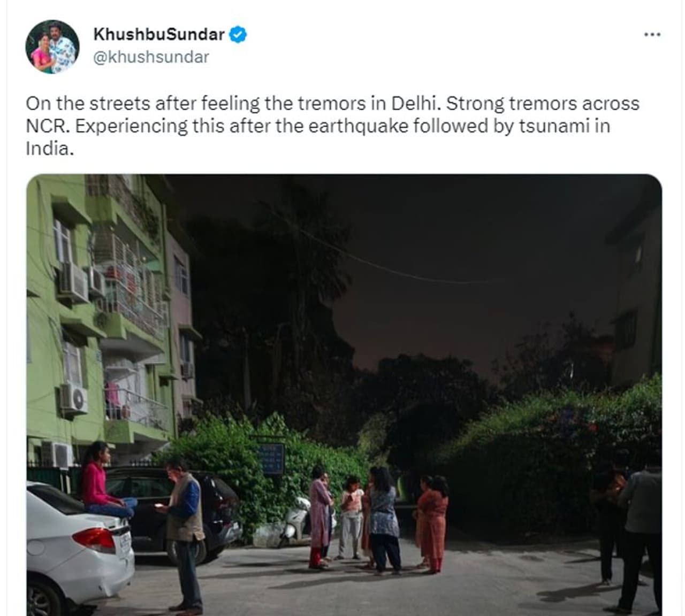Click the man in vest holding phone
685x616 pixels.
pyautogui.click(x=183, y=536)
